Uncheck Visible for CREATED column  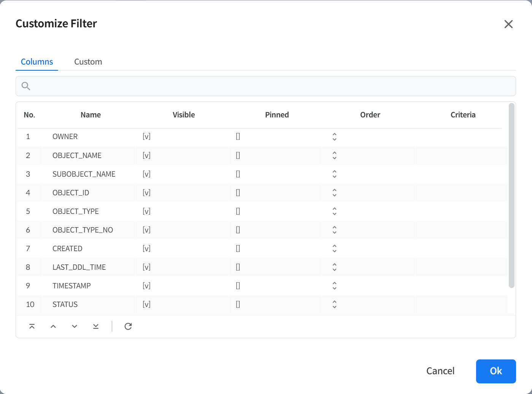pos(146,248)
